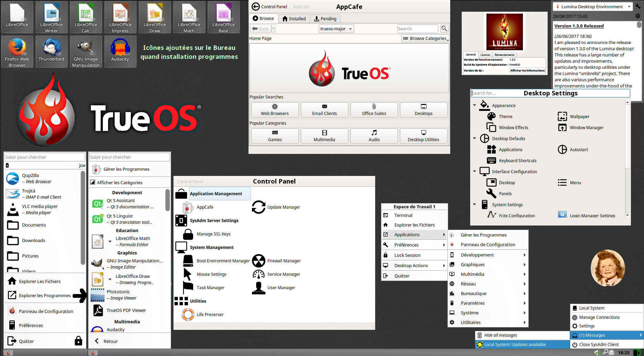The height and width of the screenshot is (356, 644).
Task: Click Desktop Settings search field
Action: coord(550,93)
